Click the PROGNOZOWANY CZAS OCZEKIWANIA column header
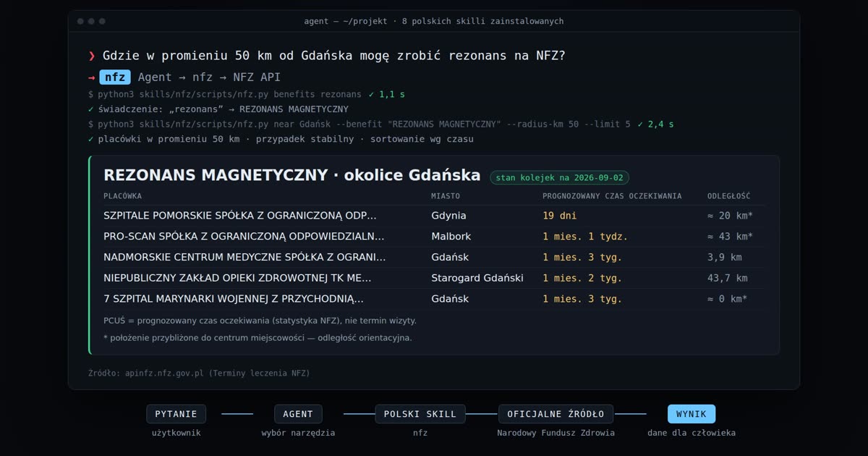 (612, 196)
